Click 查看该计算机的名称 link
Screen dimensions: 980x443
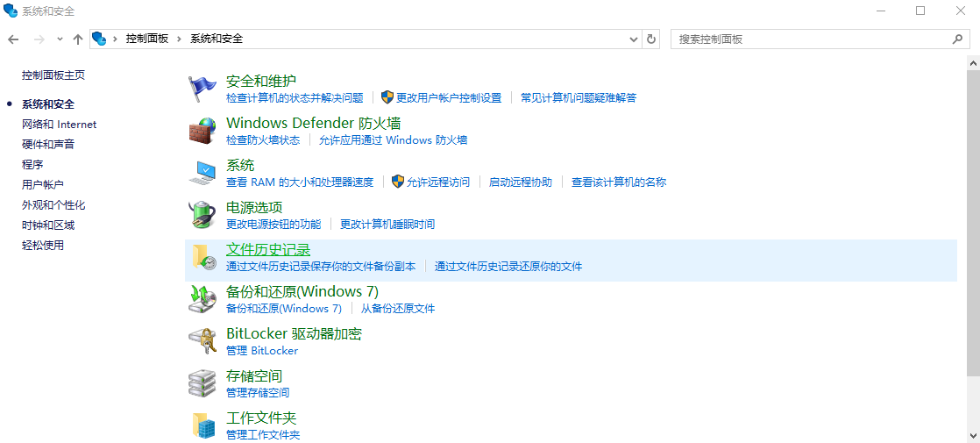tap(619, 182)
